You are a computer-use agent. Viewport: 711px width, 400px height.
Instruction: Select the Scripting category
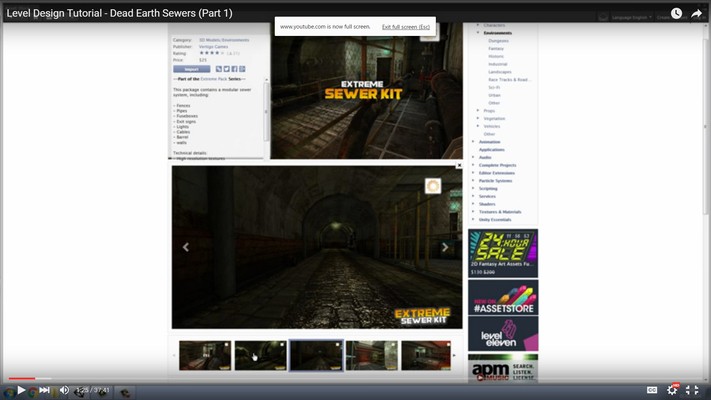pos(488,189)
